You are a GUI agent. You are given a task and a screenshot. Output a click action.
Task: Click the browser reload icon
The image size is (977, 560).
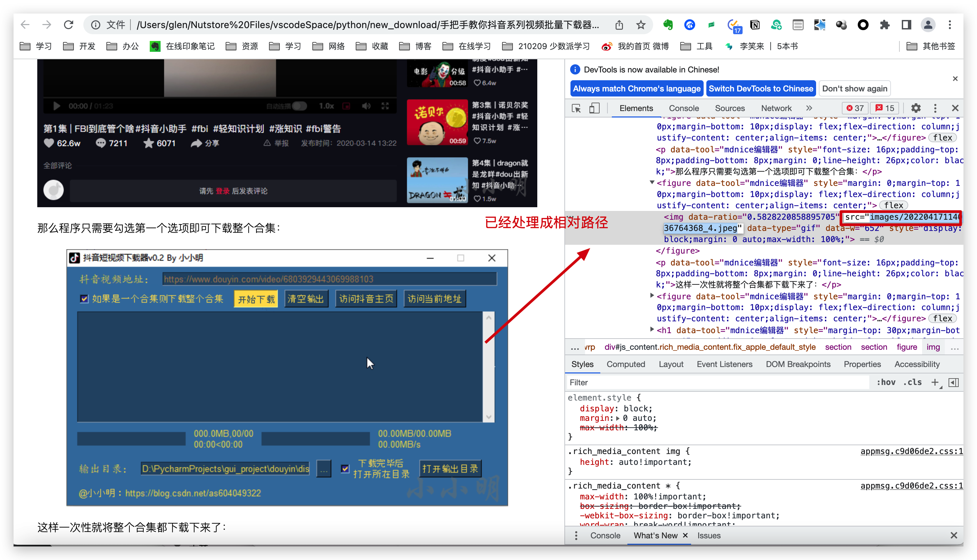pos(68,25)
